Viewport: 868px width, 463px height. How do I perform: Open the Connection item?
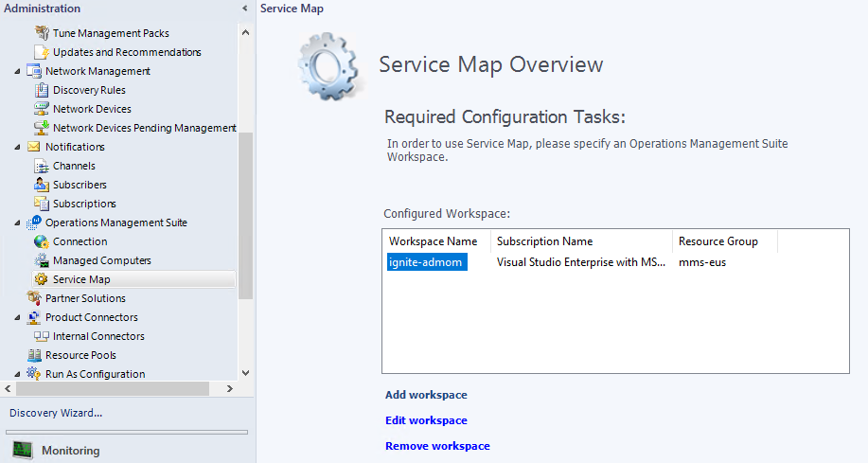point(80,241)
